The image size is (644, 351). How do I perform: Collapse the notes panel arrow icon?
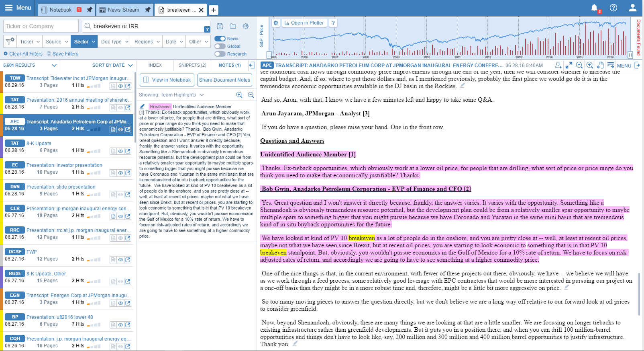pos(252,65)
